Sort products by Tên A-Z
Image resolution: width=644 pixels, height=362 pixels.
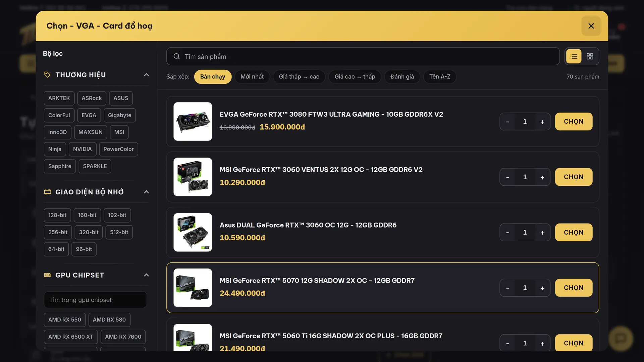(x=440, y=77)
